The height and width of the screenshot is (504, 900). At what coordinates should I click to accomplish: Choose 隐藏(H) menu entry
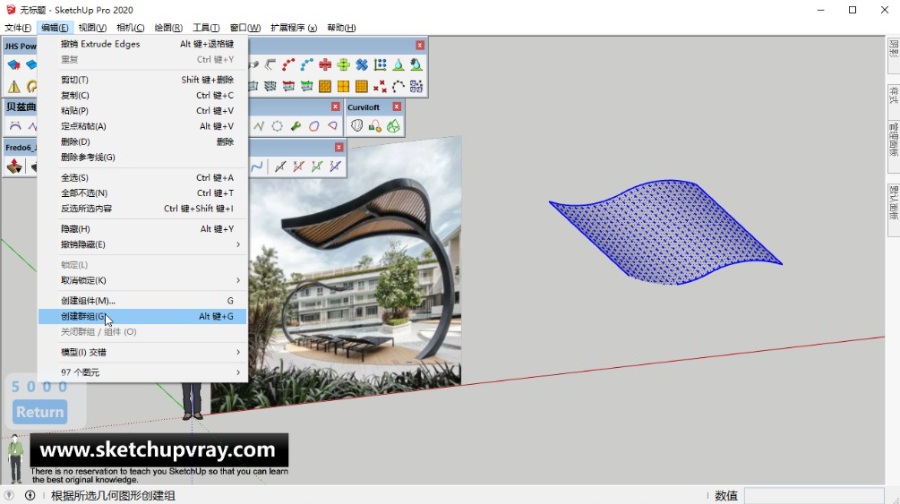(142, 228)
